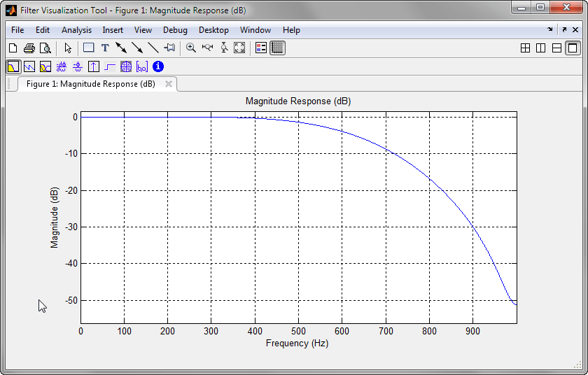
Task: Show menu bar actions dropdown arrow
Action: click(550, 29)
